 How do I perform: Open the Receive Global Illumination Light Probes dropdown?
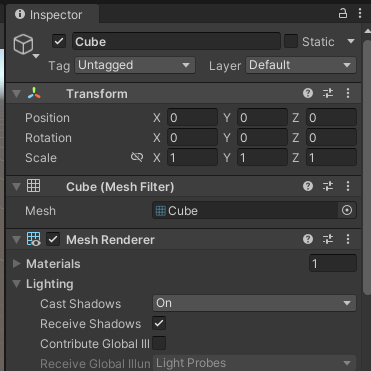click(254, 363)
